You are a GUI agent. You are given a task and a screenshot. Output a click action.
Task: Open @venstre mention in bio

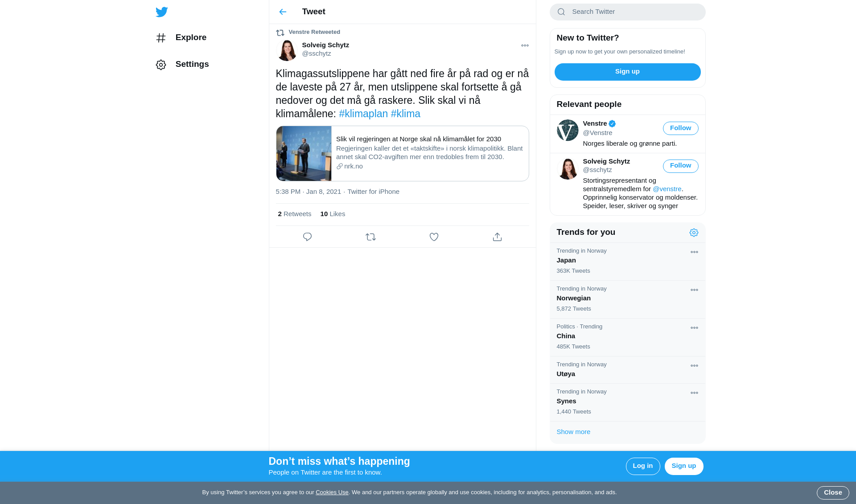[667, 189]
